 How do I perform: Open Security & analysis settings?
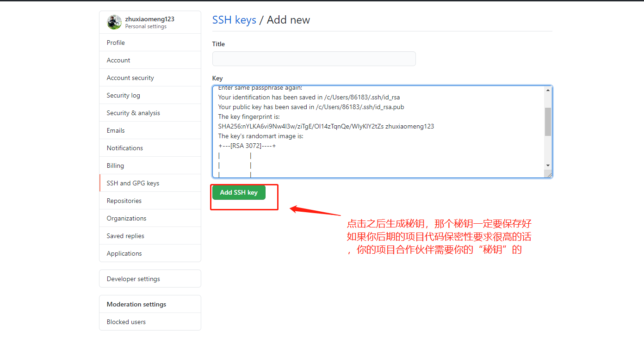pos(150,113)
